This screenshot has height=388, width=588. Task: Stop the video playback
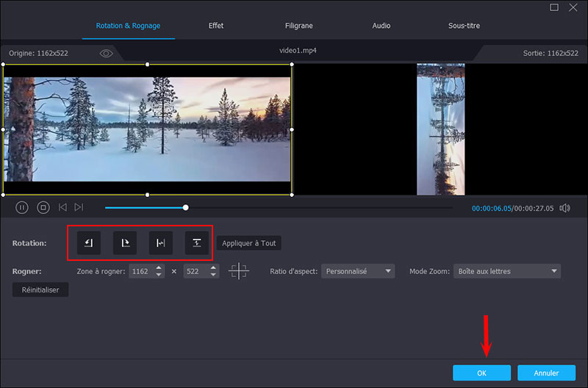(x=43, y=208)
